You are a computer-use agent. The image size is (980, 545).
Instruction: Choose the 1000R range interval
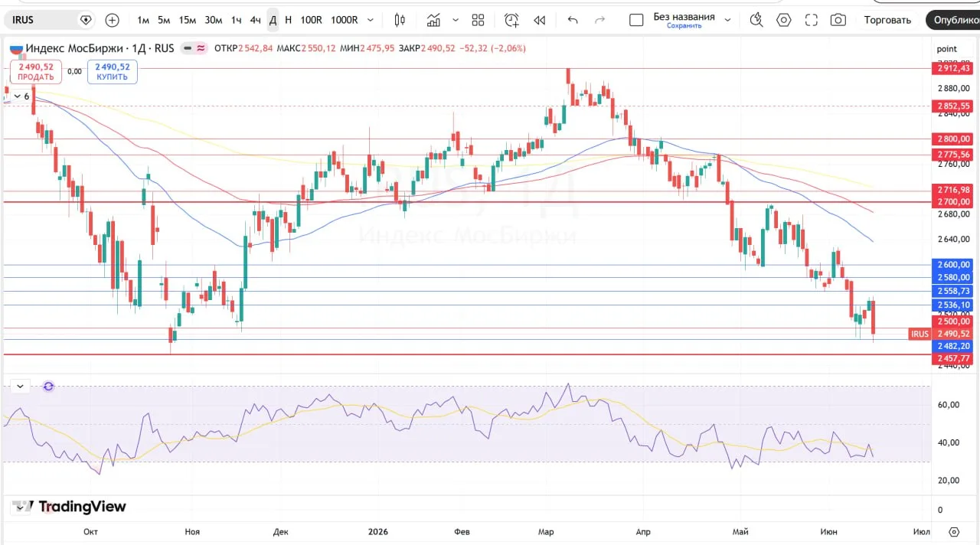[x=345, y=20]
